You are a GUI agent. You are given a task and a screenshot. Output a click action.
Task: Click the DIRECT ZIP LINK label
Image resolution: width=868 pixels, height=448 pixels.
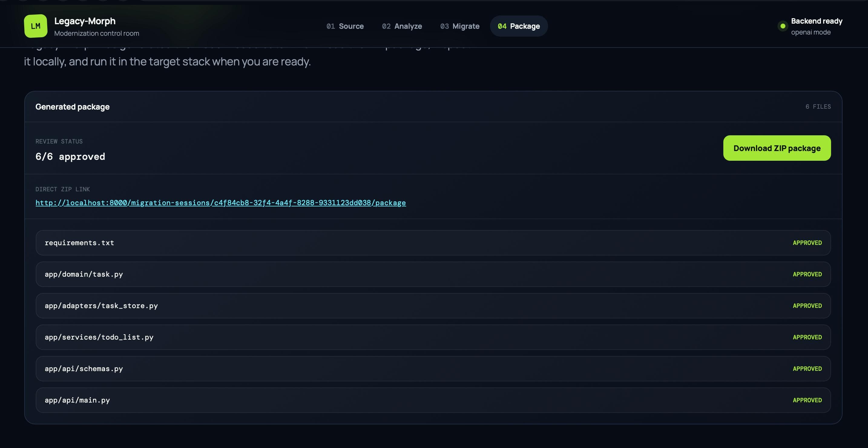click(x=63, y=189)
